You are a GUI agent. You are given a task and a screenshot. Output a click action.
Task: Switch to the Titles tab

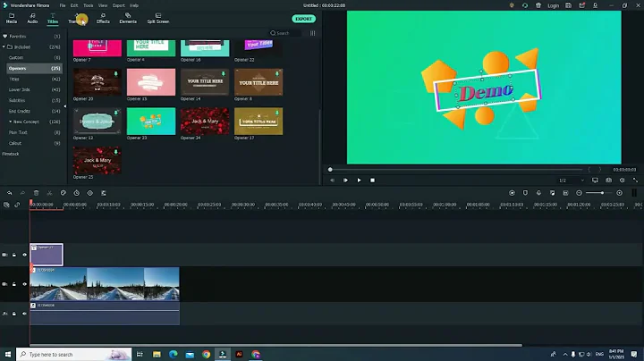click(53, 18)
